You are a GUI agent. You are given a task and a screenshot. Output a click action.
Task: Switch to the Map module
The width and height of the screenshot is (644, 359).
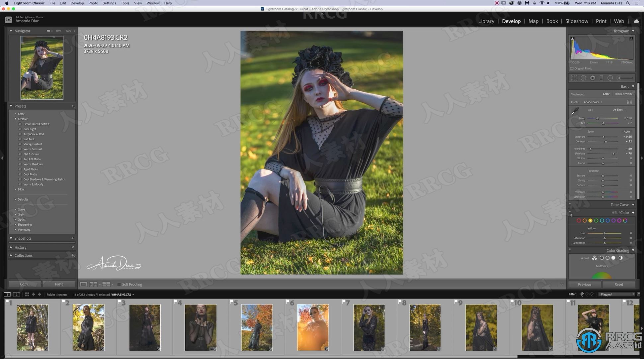click(533, 21)
